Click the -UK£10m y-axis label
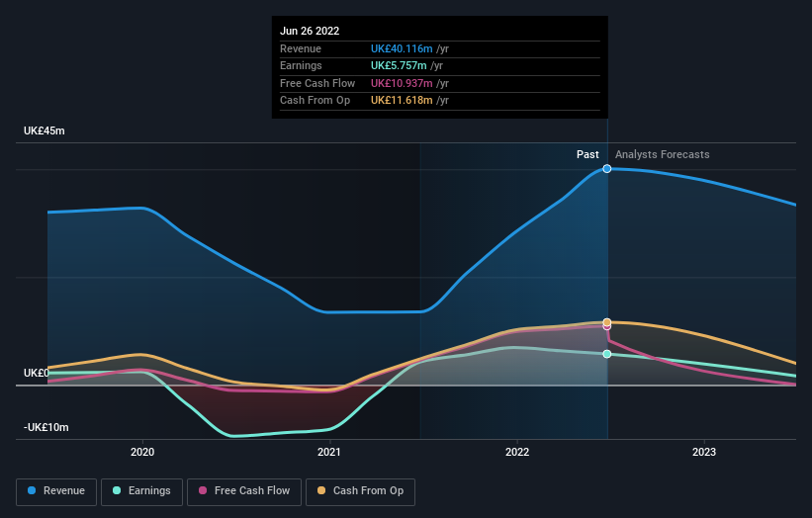This screenshot has width=812, height=518. pos(46,427)
